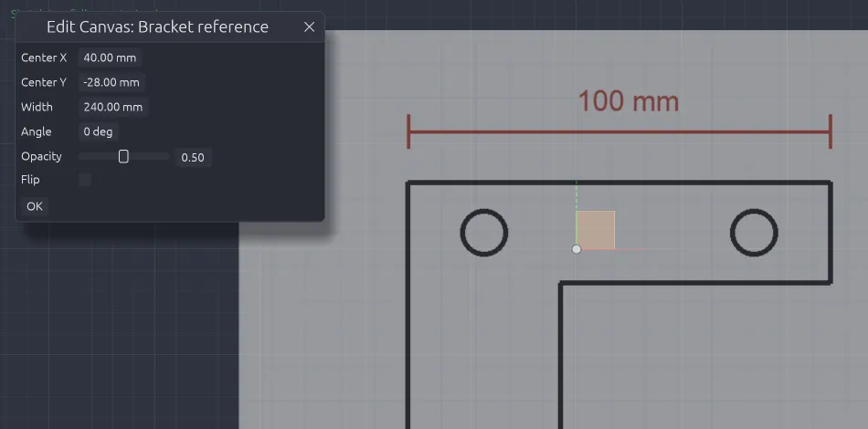
Task: Toggle the Flip checkbox
Action: pyautogui.click(x=85, y=180)
